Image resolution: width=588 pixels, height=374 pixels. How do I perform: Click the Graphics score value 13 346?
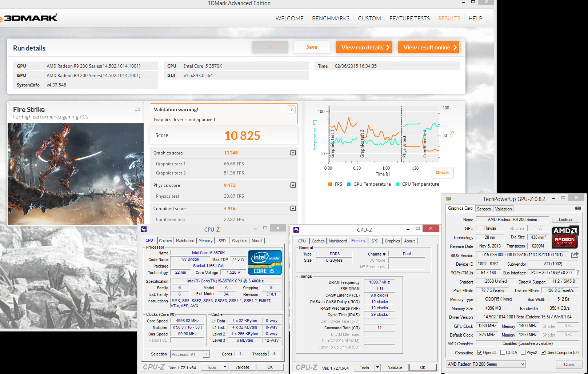coord(231,153)
